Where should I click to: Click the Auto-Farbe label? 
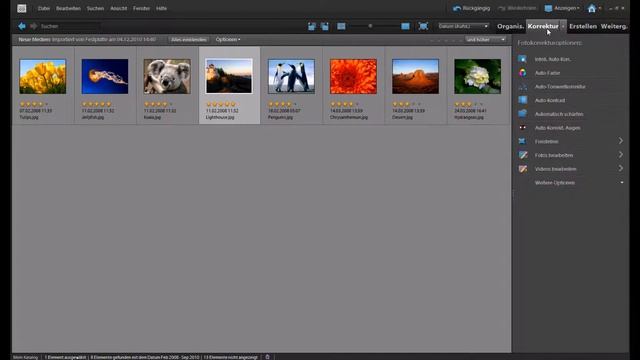click(547, 73)
